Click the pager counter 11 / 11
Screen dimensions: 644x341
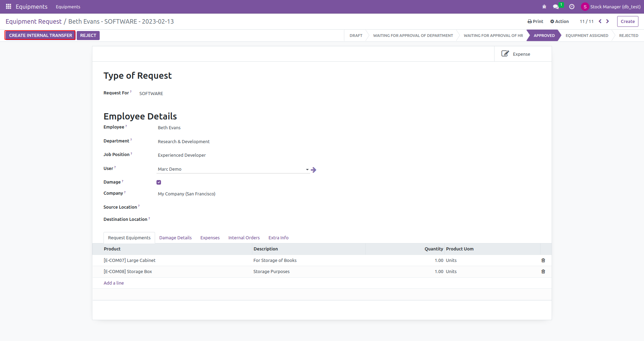586,21
